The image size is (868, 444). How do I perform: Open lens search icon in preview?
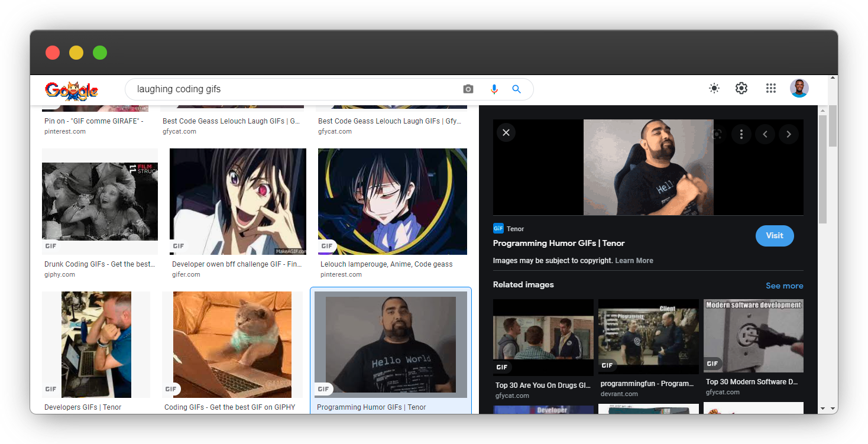[717, 134]
